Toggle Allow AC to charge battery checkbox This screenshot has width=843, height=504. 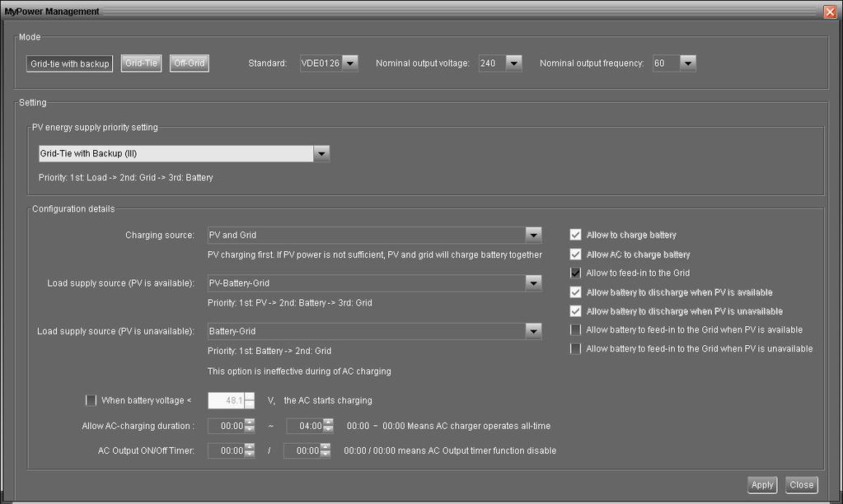(575, 254)
